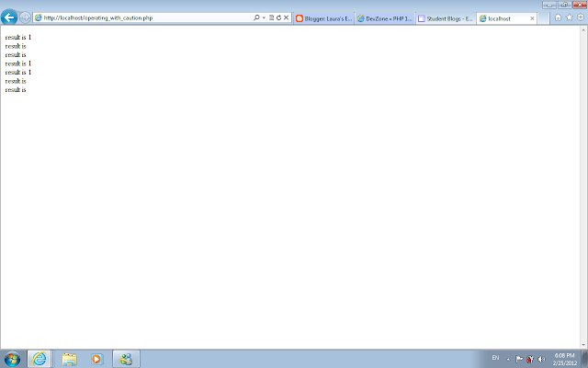The height and width of the screenshot is (368, 588).
Task: Open the Windows Start orb
Action: [x=12, y=359]
